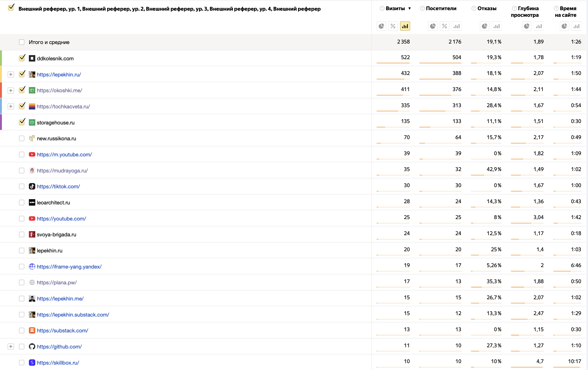Open help tooltip icon next to Отказы
Screen dimensions: 588x370
pos(474,9)
